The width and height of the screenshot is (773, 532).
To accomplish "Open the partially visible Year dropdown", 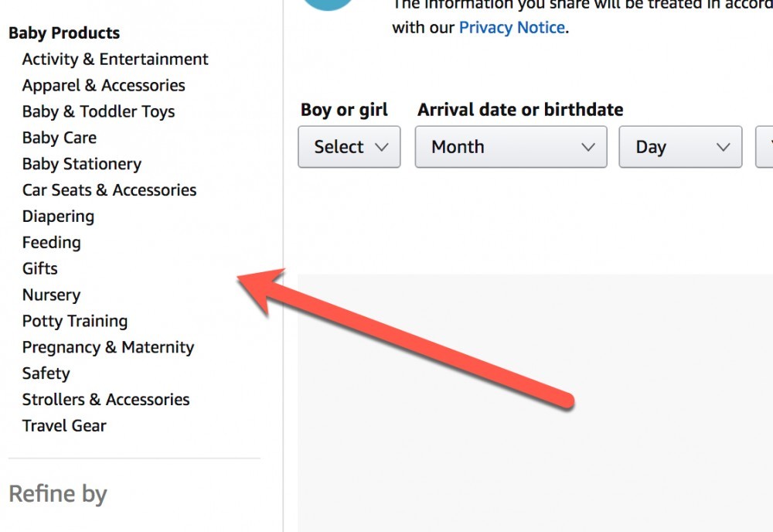I will pyautogui.click(x=767, y=147).
